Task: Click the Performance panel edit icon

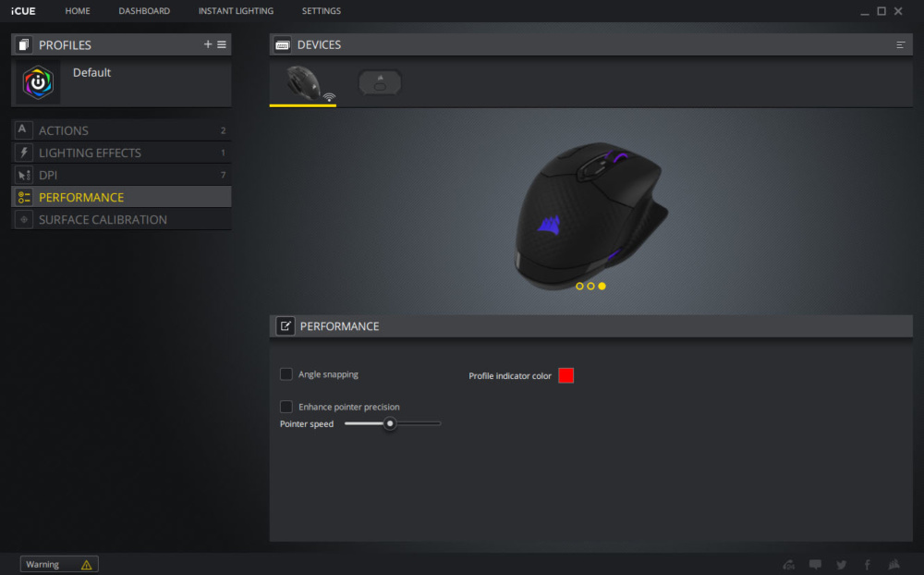Action: 286,326
